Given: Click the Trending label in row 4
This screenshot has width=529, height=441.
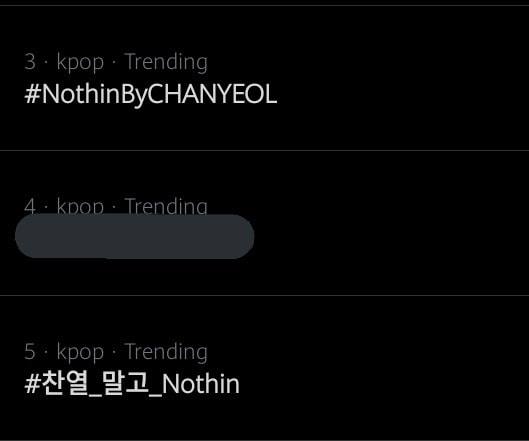Looking at the screenshot, I should pos(166,206).
